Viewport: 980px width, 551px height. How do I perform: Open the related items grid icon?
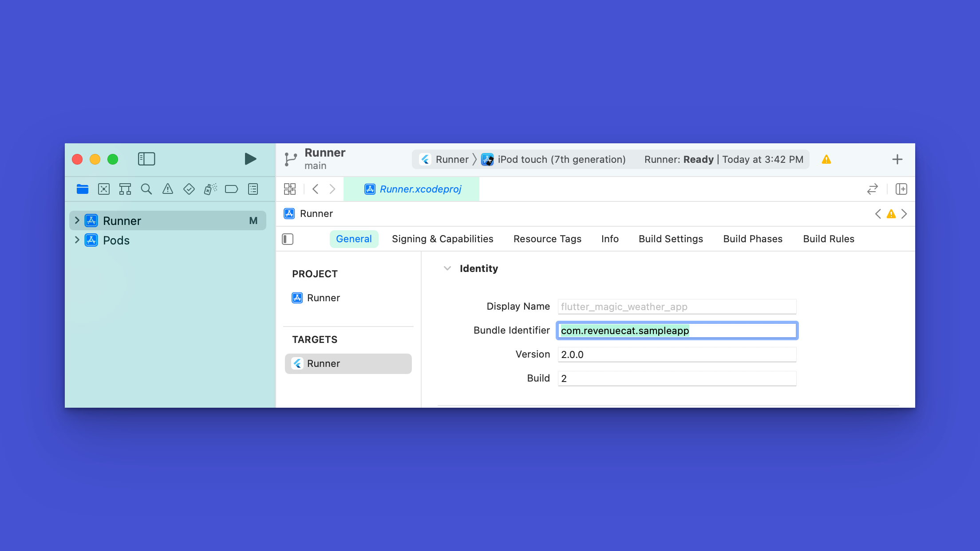point(290,189)
